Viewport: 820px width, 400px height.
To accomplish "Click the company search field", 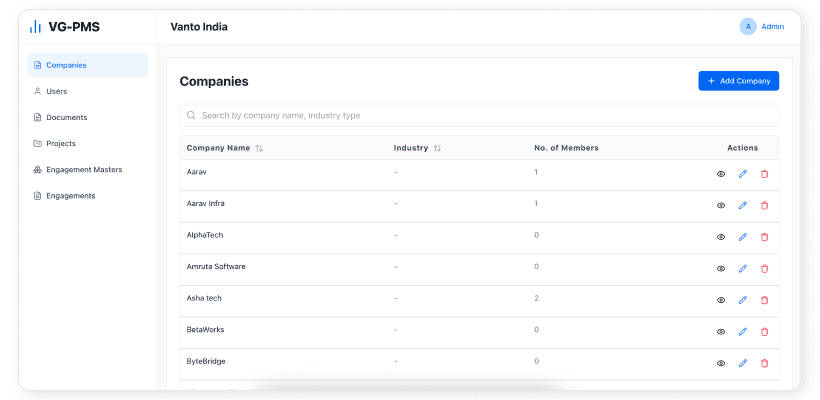I will point(479,115).
